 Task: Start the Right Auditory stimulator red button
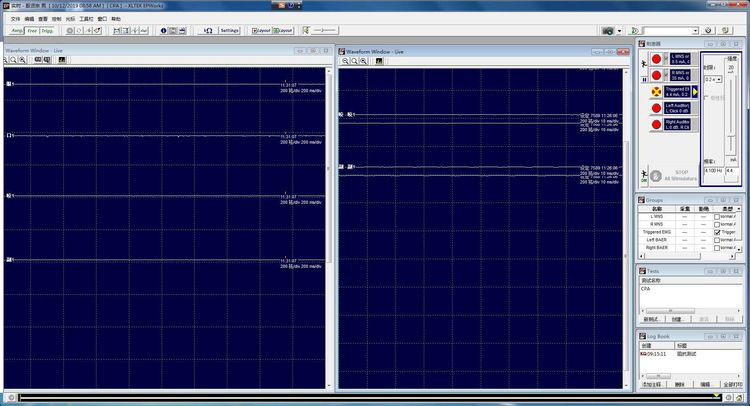[656, 124]
